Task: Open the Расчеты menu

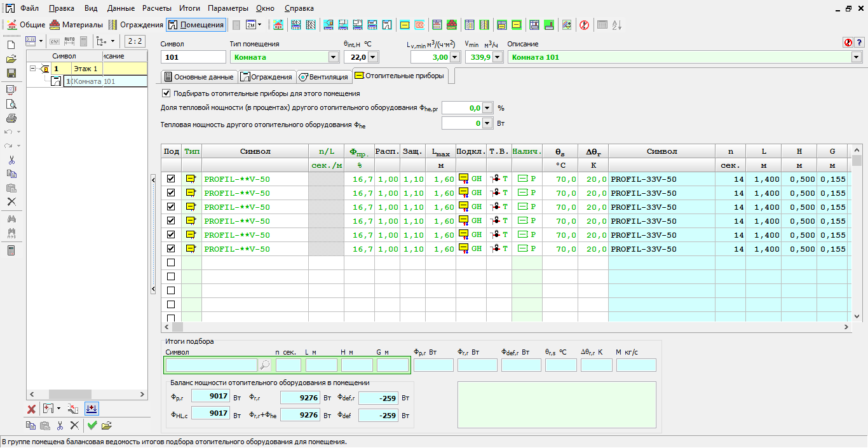Action: (x=156, y=8)
